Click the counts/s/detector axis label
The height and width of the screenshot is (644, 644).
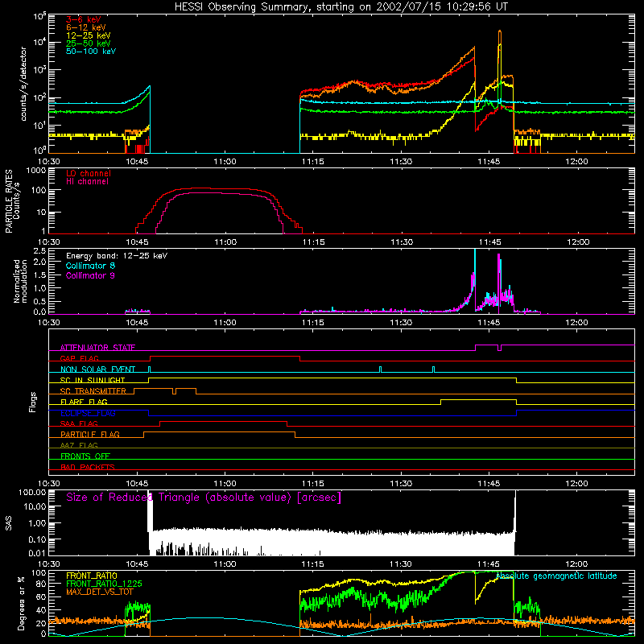pyautogui.click(x=23, y=84)
